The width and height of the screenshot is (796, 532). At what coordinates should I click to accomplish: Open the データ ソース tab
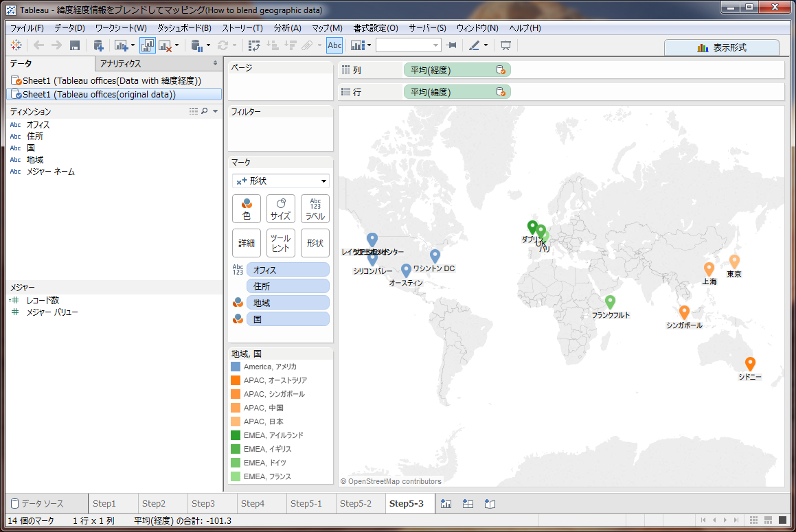43,504
